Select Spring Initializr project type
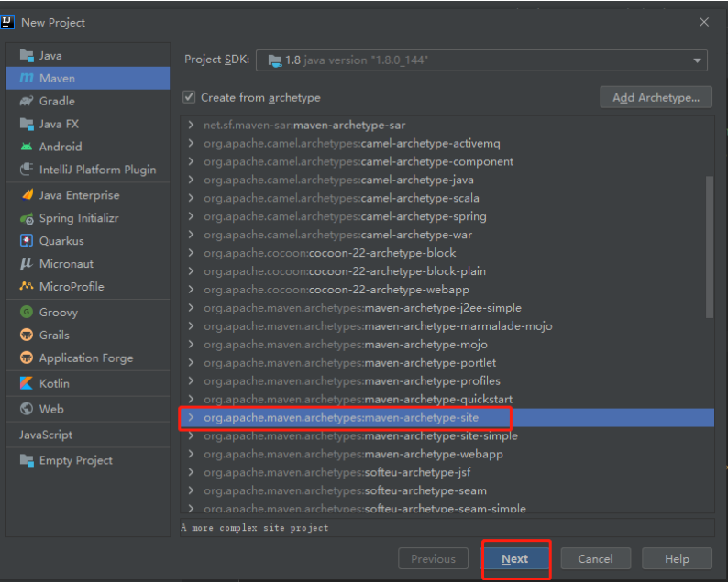728x583 pixels. [x=87, y=218]
